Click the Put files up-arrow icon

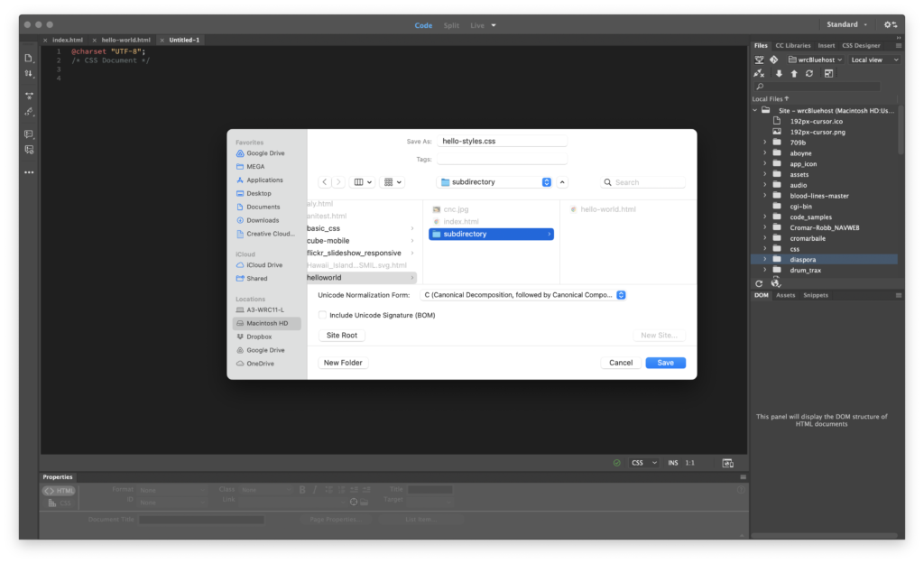tap(794, 73)
